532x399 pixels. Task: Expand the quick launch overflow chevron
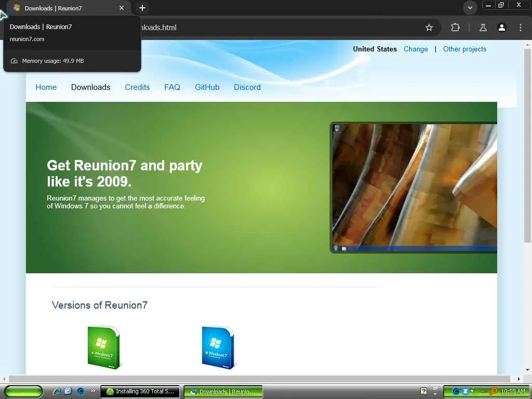93,391
